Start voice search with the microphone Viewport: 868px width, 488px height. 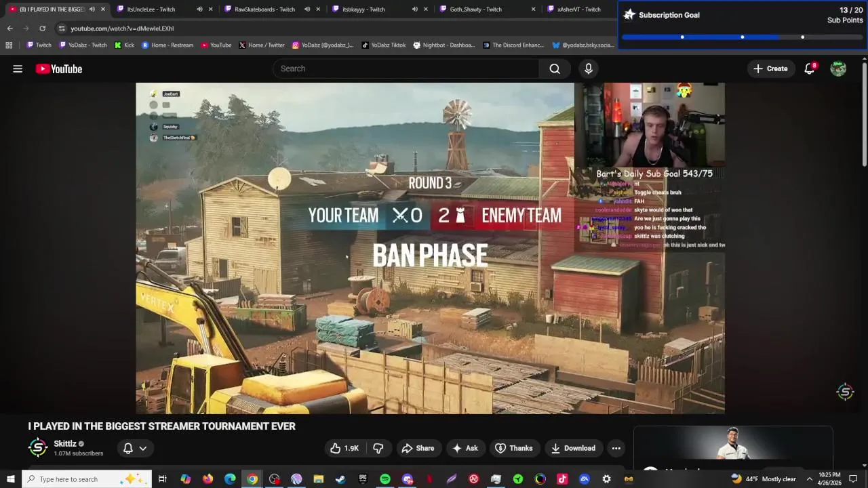[x=589, y=68]
